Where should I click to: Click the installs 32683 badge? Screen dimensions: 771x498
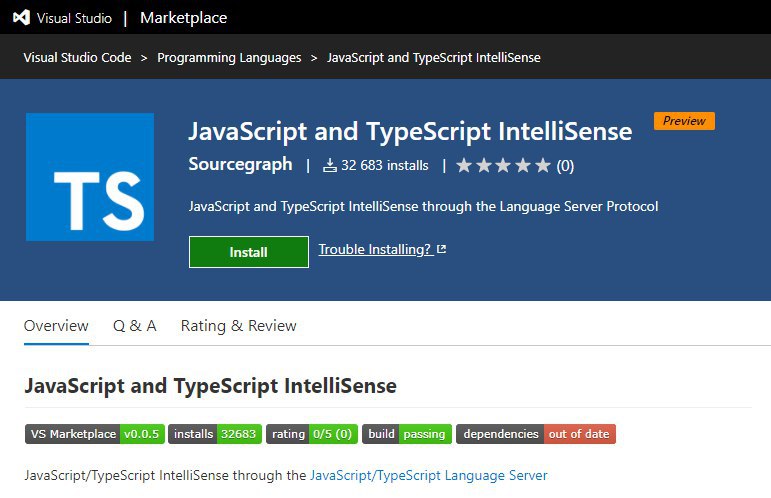click(215, 434)
